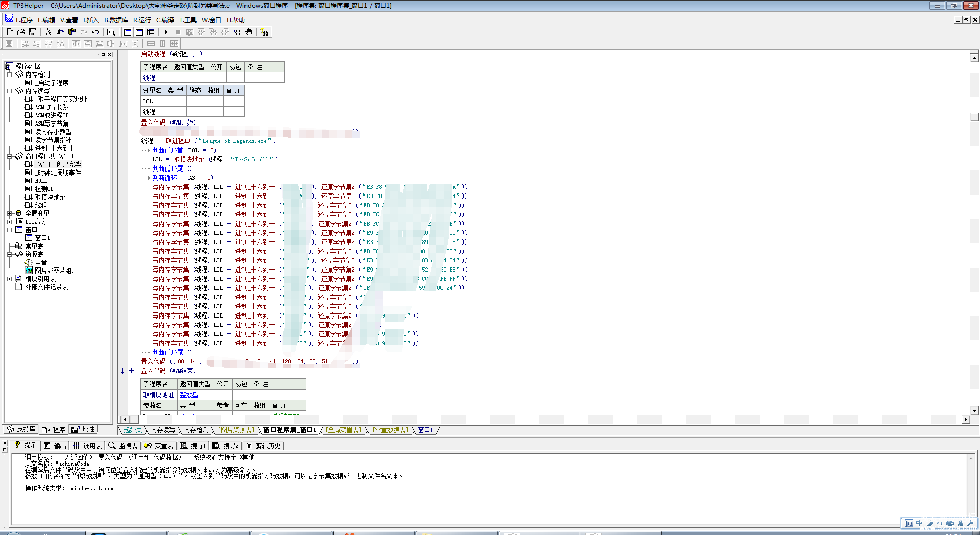Switch to the 属性 panel tab
Image resolution: width=980 pixels, height=535 pixels.
coord(83,429)
